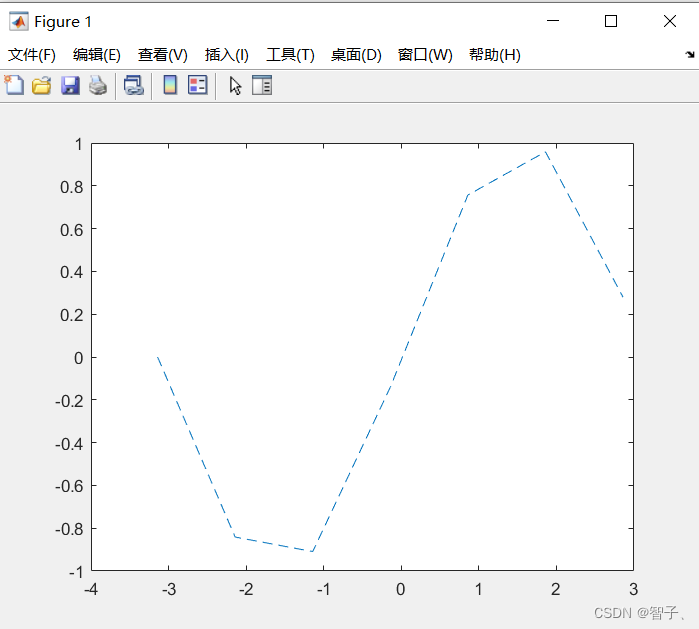
Task: Open the 查看(V) menu
Action: pos(163,55)
